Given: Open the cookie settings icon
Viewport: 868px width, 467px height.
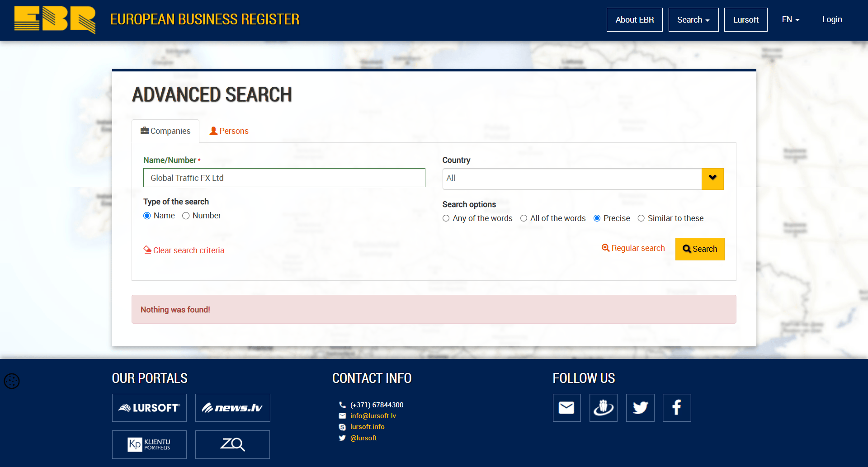Looking at the screenshot, I should point(12,381).
